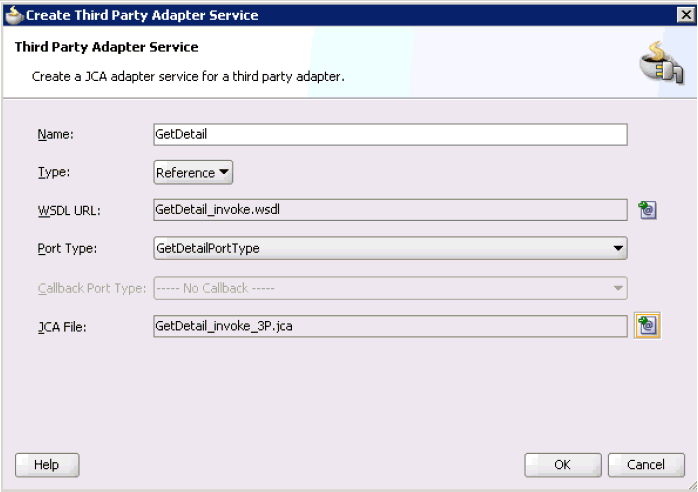Click the Name label

[x=56, y=134]
